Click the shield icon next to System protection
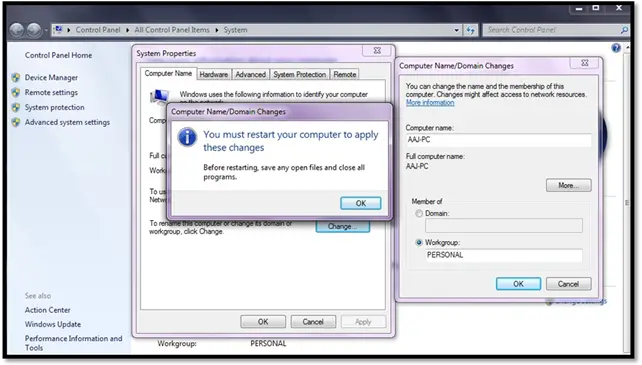The image size is (642, 365). coord(16,107)
